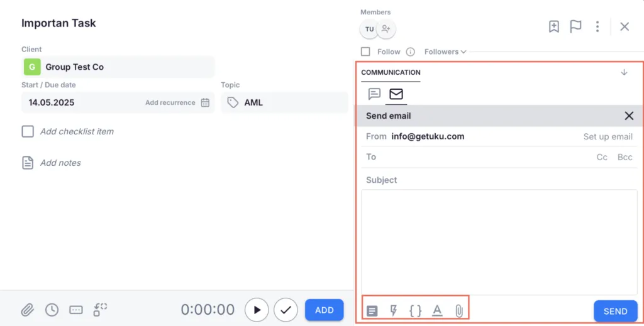Attach a file to the task with bottom-left paperclip

click(28, 310)
